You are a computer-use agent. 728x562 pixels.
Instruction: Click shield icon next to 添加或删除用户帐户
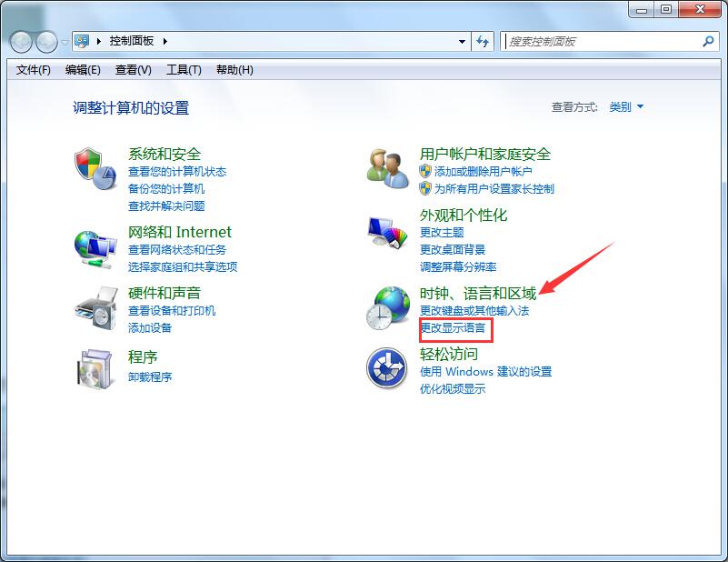(x=424, y=171)
